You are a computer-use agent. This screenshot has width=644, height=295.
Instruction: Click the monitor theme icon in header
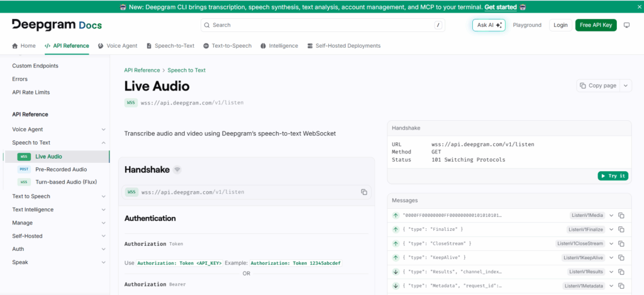pyautogui.click(x=627, y=25)
